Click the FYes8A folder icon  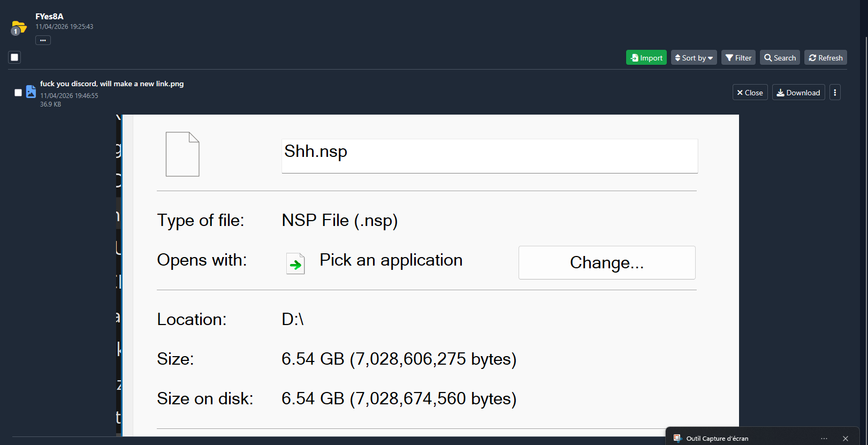click(x=19, y=27)
